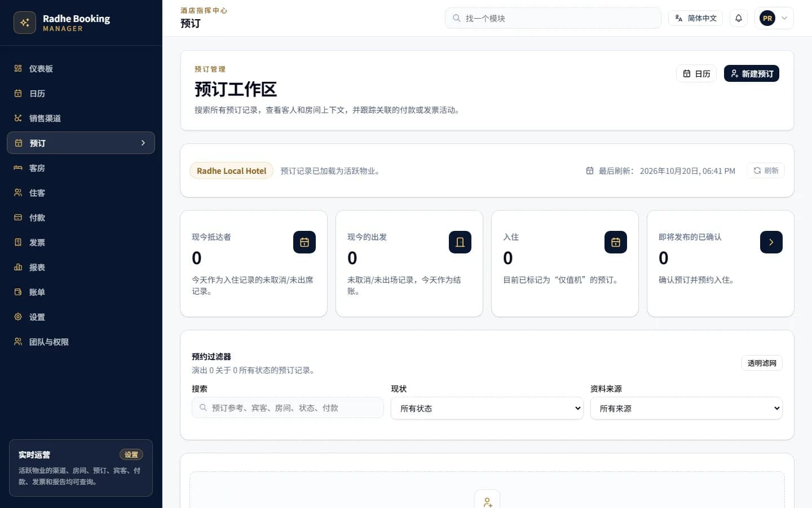Viewport: 812px width, 508px height.
Task: Click the 透明滤网 clear filters button
Action: click(x=762, y=363)
